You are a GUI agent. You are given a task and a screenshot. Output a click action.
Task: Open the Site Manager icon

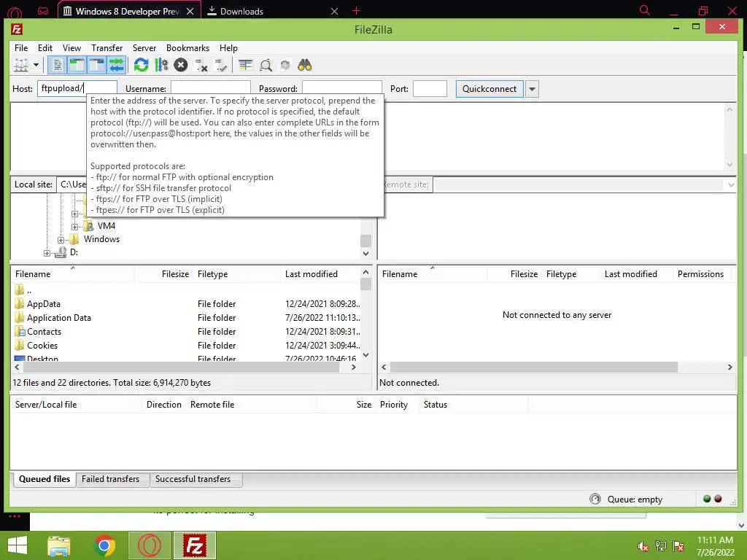(21, 65)
